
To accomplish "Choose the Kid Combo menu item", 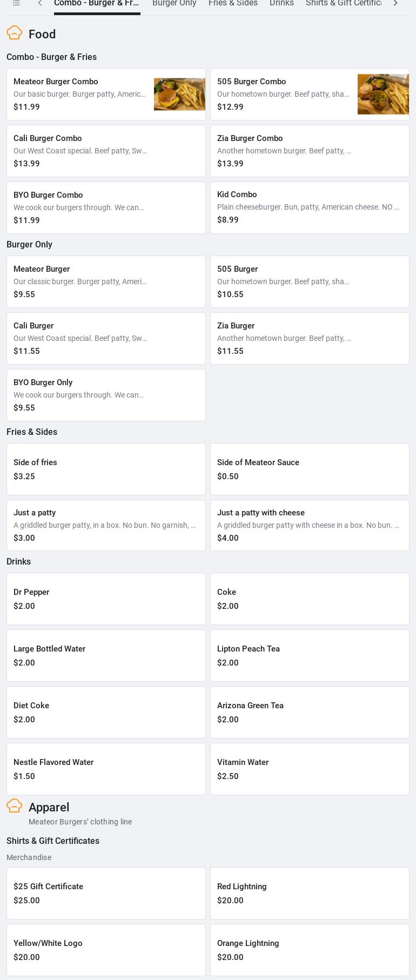I will pyautogui.click(x=310, y=207).
